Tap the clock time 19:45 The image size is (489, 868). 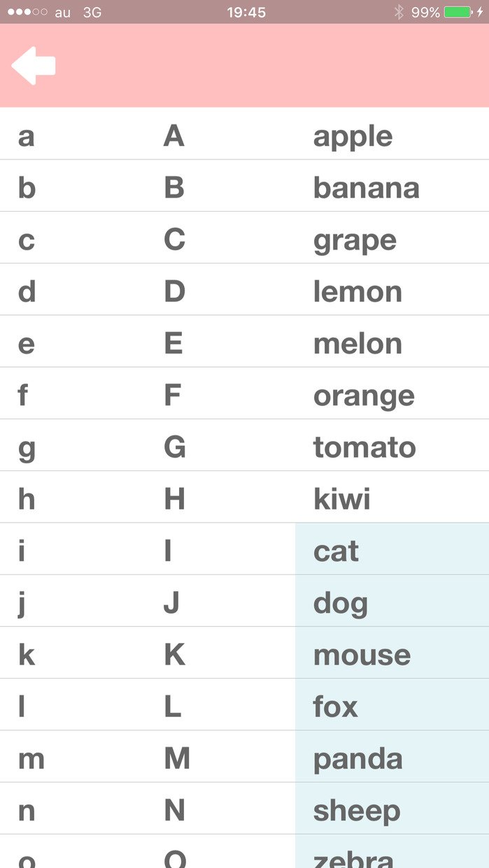(x=246, y=13)
